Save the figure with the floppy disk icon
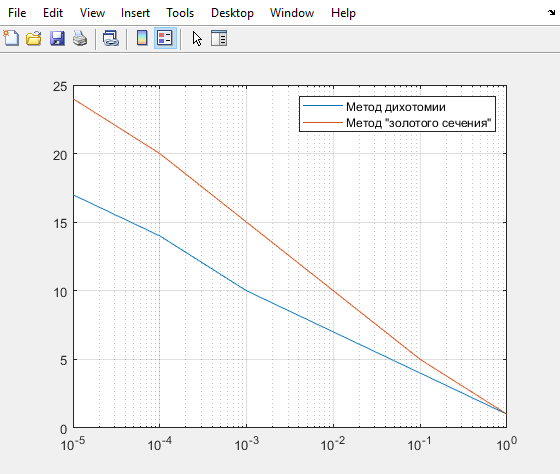Viewport: 560px width, 474px height. (57, 38)
